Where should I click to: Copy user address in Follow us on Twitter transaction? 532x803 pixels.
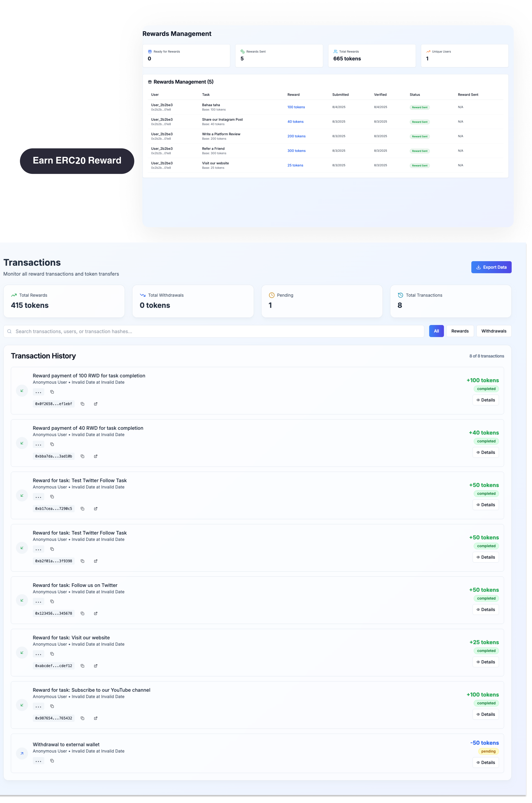pos(52,601)
